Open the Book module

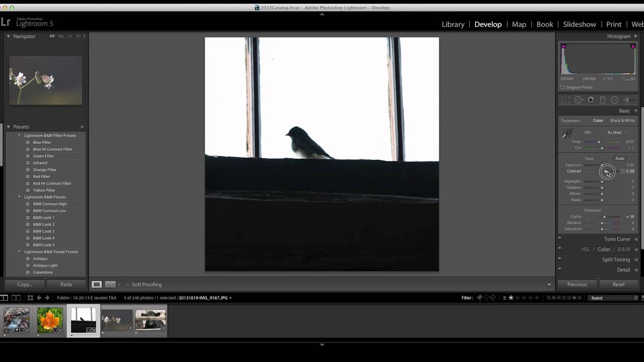pyautogui.click(x=544, y=24)
